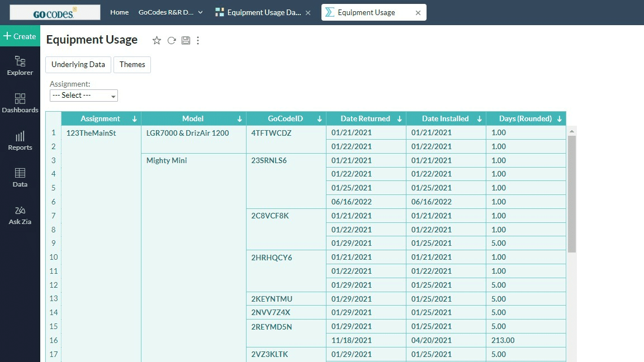Click the refresh icon beside title
Image resolution: width=644 pixels, height=362 pixels.
pos(172,40)
